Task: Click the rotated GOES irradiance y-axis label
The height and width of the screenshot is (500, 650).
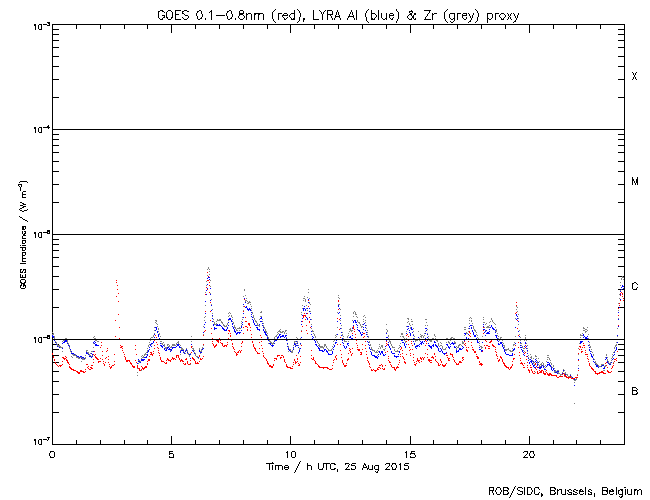Action: (22, 234)
